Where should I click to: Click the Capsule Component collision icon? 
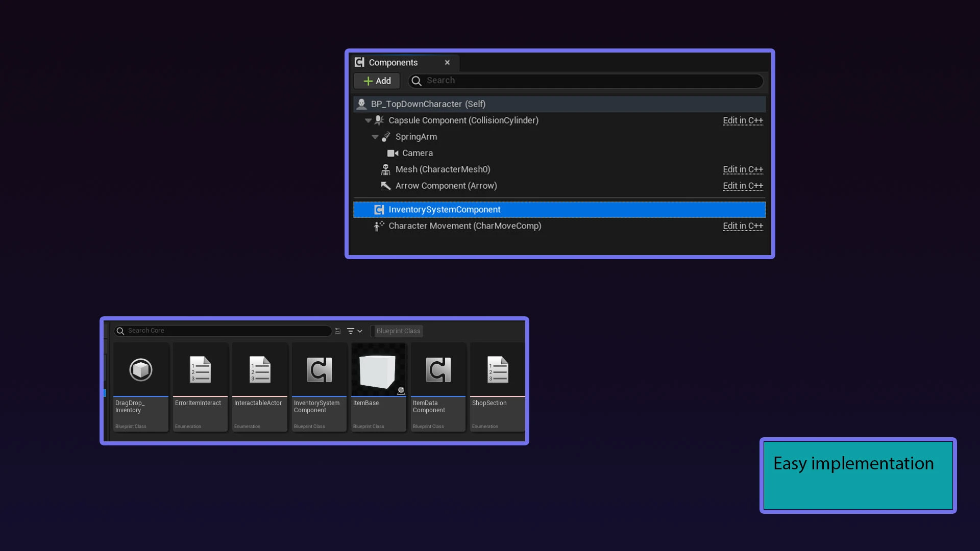[379, 120]
